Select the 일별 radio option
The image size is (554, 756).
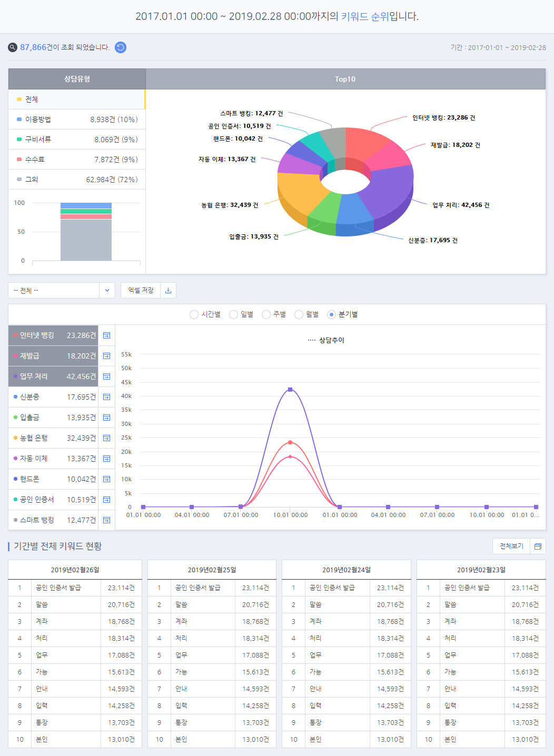coord(233,314)
